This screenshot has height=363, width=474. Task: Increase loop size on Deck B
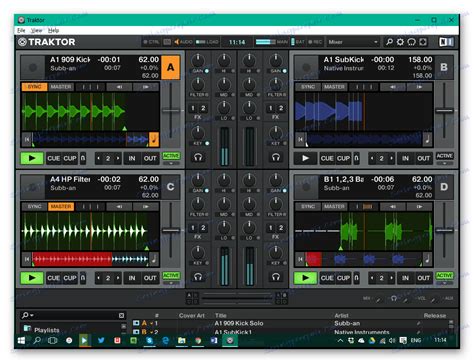coord(391,158)
